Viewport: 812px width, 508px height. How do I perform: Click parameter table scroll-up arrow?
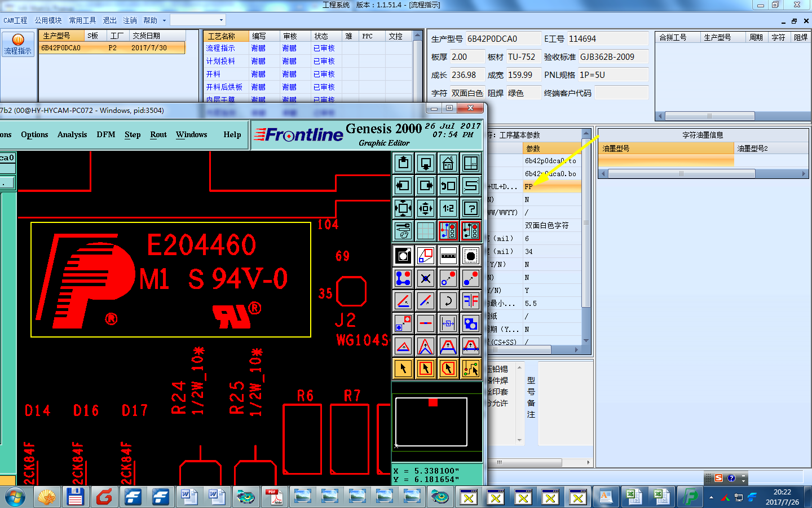tap(586, 134)
